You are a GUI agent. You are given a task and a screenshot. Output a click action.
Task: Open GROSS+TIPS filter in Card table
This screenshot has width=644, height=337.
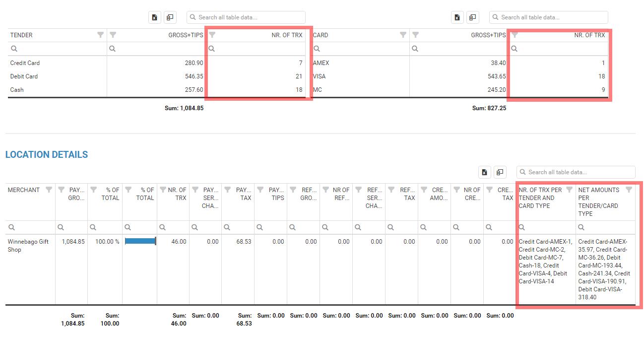(x=415, y=35)
